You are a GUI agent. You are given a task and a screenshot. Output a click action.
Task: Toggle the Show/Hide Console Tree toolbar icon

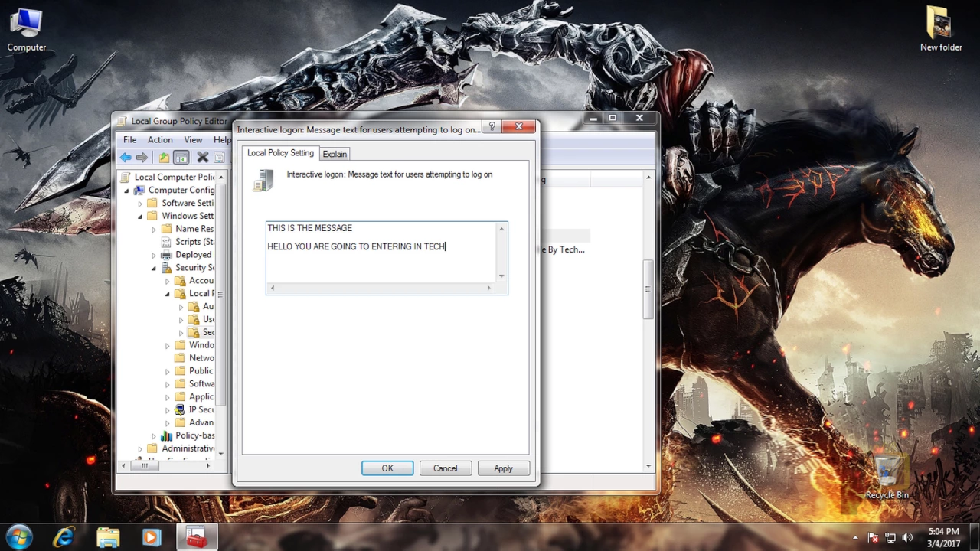click(x=181, y=158)
